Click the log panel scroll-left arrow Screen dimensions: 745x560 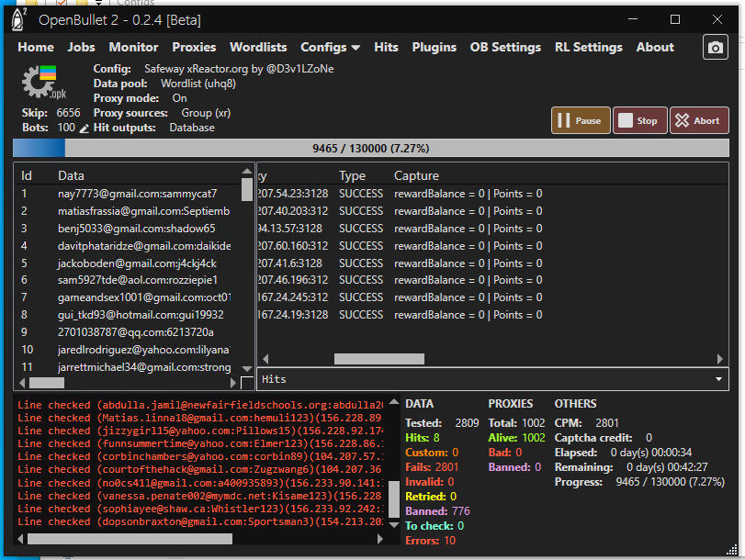point(20,539)
